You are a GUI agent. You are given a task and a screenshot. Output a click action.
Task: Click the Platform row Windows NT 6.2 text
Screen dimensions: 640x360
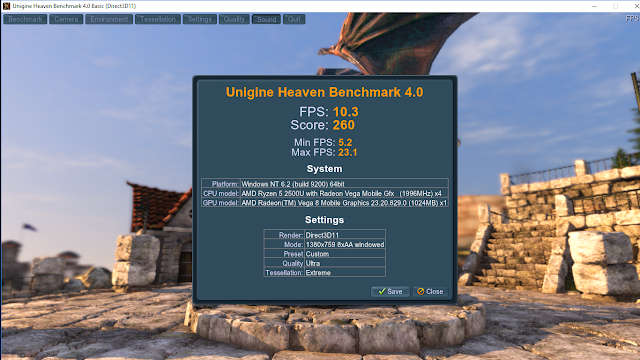pos(293,184)
